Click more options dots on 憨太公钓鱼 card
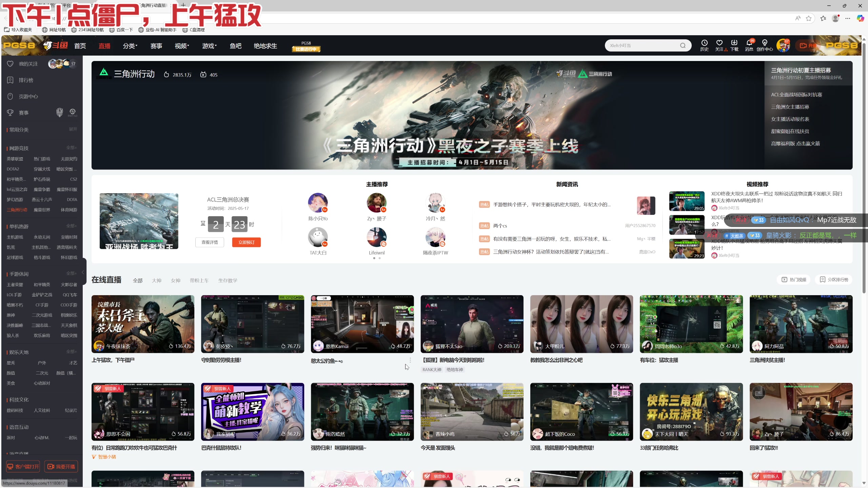The height and width of the screenshot is (488, 868). 410,360
